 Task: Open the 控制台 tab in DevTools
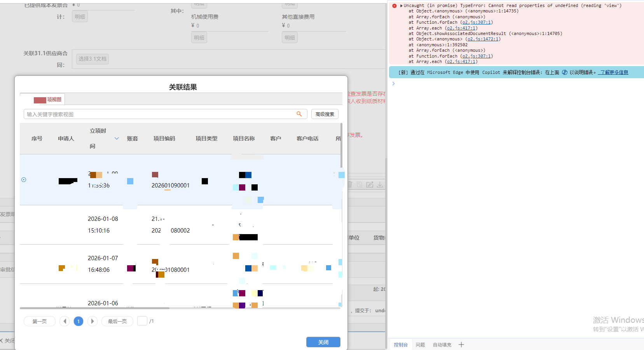pos(401,345)
